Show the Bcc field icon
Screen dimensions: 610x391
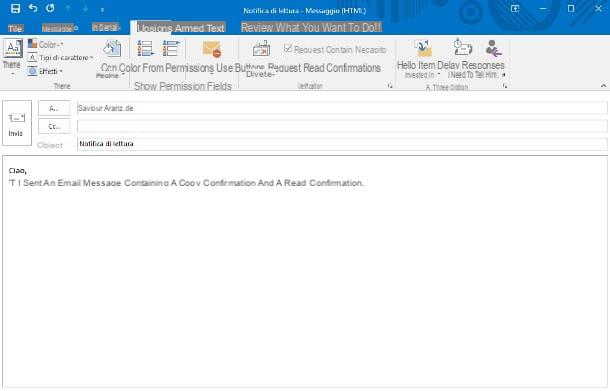(x=145, y=49)
